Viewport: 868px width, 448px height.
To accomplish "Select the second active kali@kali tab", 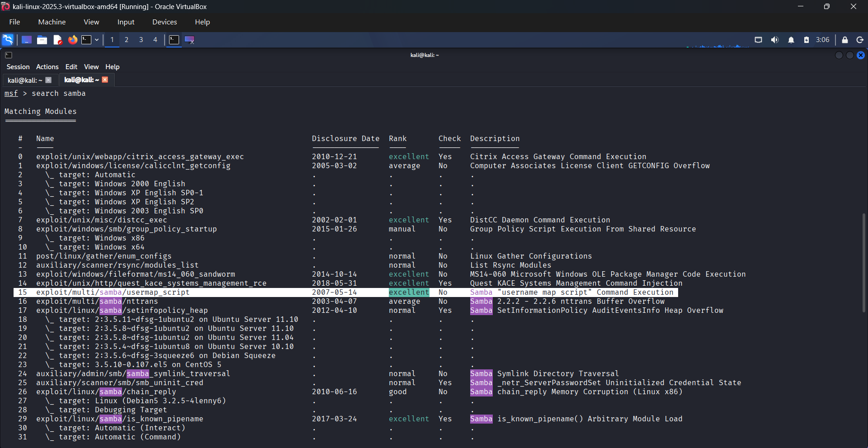I will [81, 80].
